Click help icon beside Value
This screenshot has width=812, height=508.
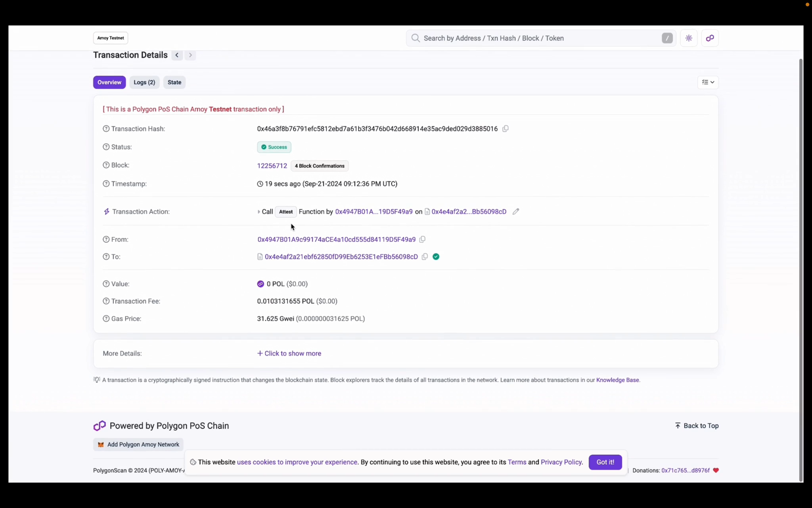coord(106,284)
